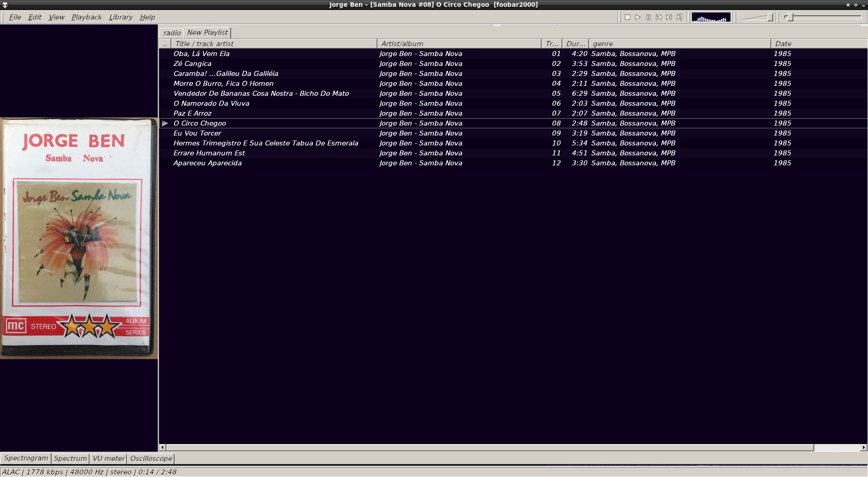Click the playing-status column header
The height and width of the screenshot is (477, 868).
pos(165,44)
